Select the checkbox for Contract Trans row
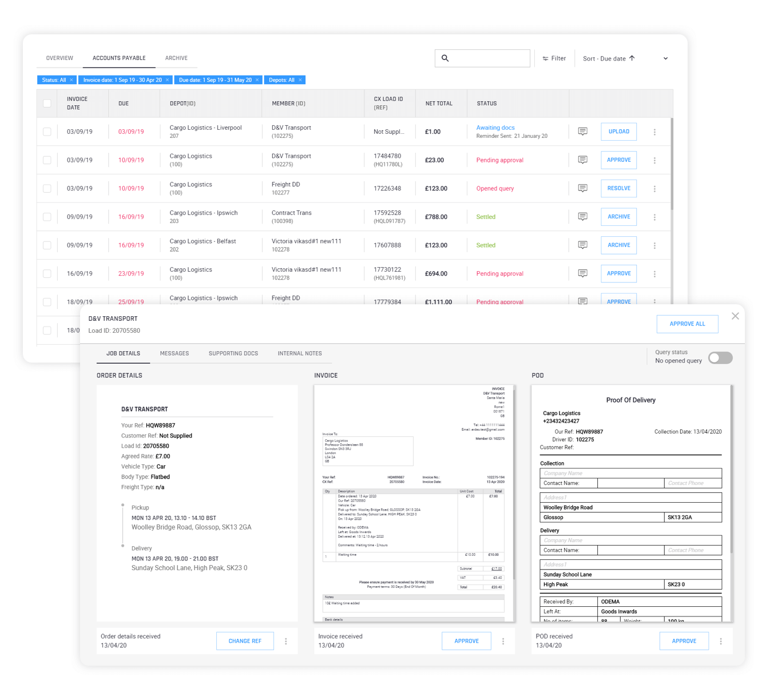The width and height of the screenshot is (762, 700). pos(47,217)
